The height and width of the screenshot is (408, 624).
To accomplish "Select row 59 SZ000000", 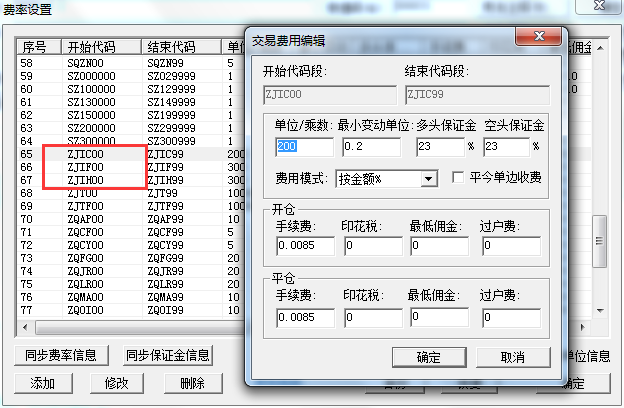I will coord(130,76).
